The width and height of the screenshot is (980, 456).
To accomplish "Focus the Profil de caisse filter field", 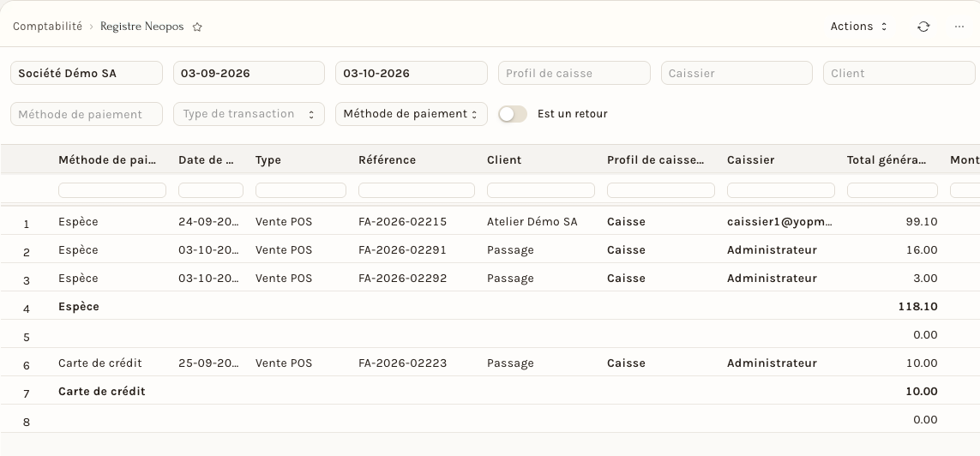I will (x=574, y=73).
